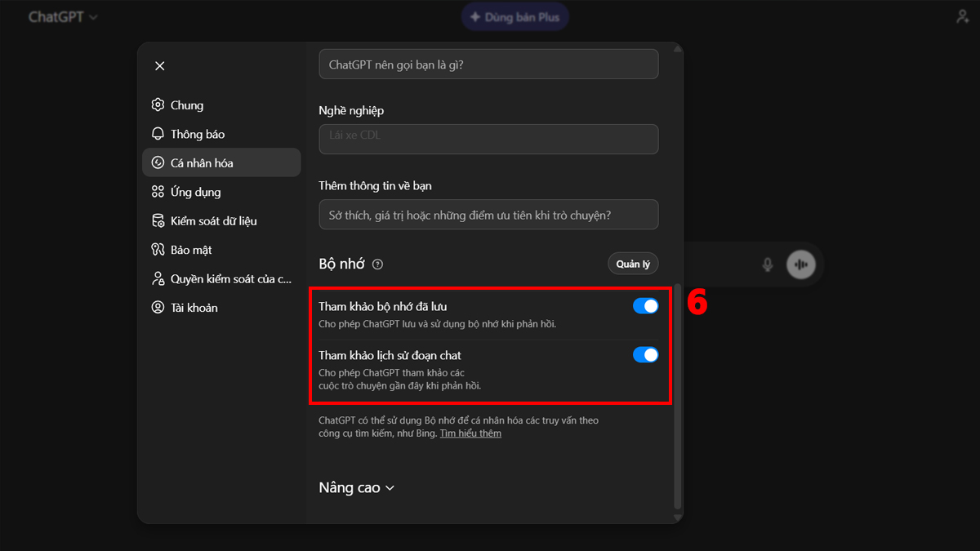Click the microphone icon in the chat bar
The height and width of the screenshot is (551, 980).
click(x=766, y=264)
